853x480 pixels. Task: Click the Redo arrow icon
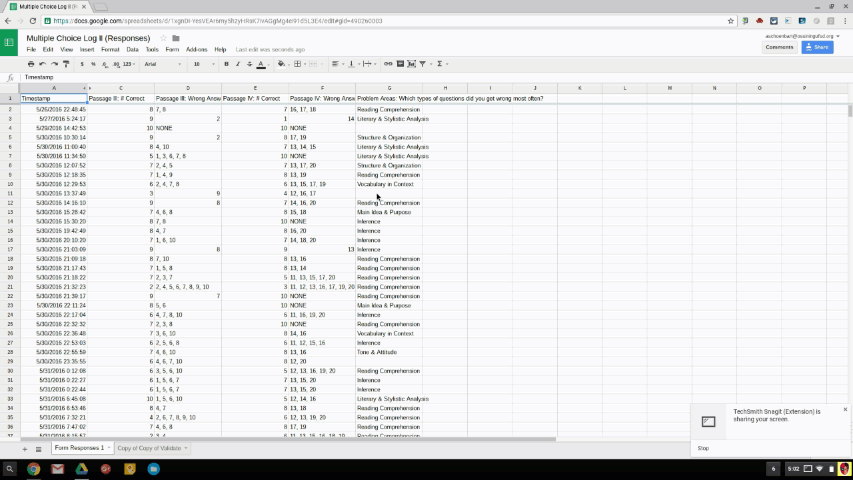click(54, 64)
